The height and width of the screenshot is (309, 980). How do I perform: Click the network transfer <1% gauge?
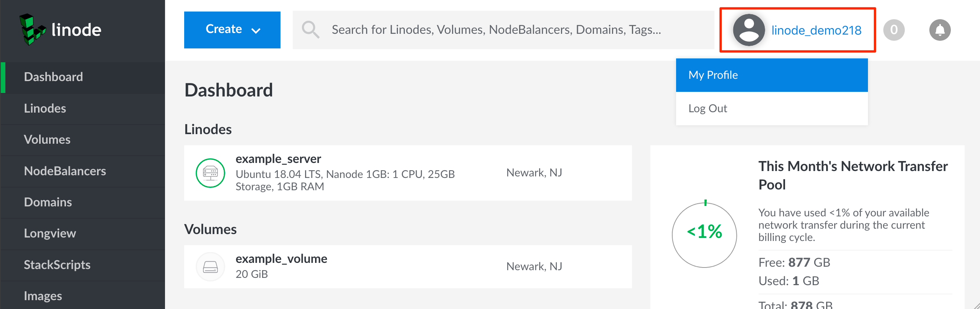click(x=704, y=235)
